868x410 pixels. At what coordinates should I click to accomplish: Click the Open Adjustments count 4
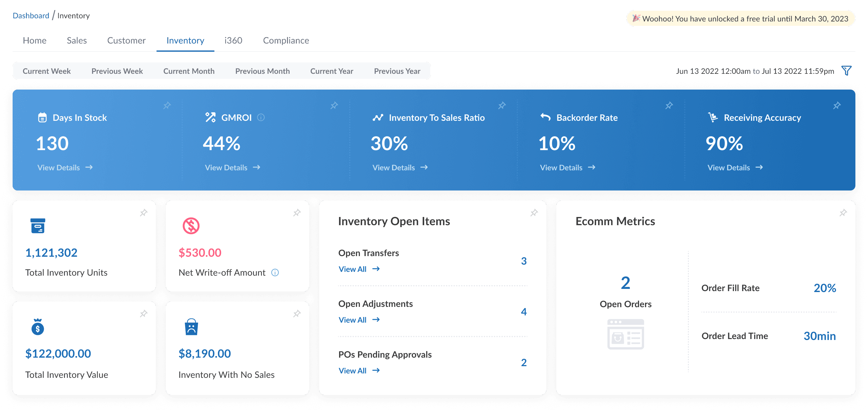click(x=524, y=312)
